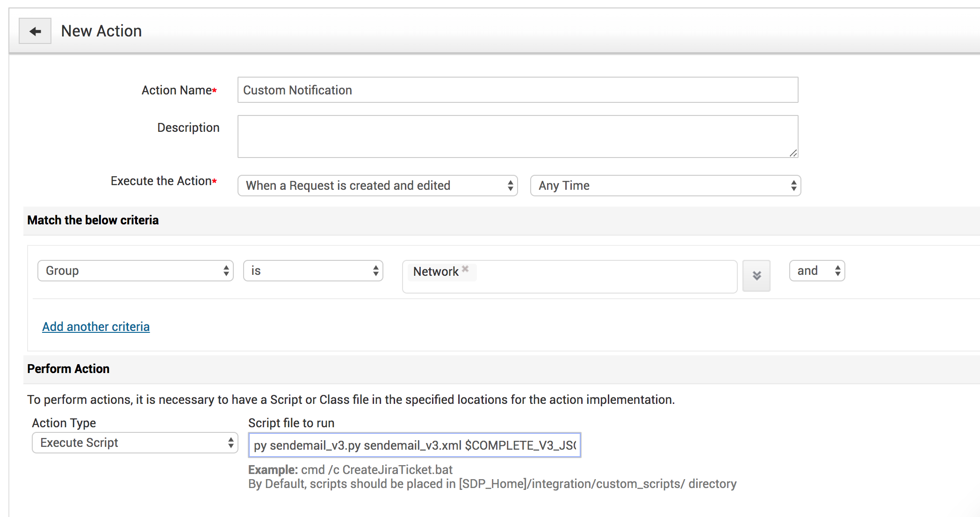The width and height of the screenshot is (980, 517).
Task: Open the Any Time dropdown
Action: [x=665, y=186]
